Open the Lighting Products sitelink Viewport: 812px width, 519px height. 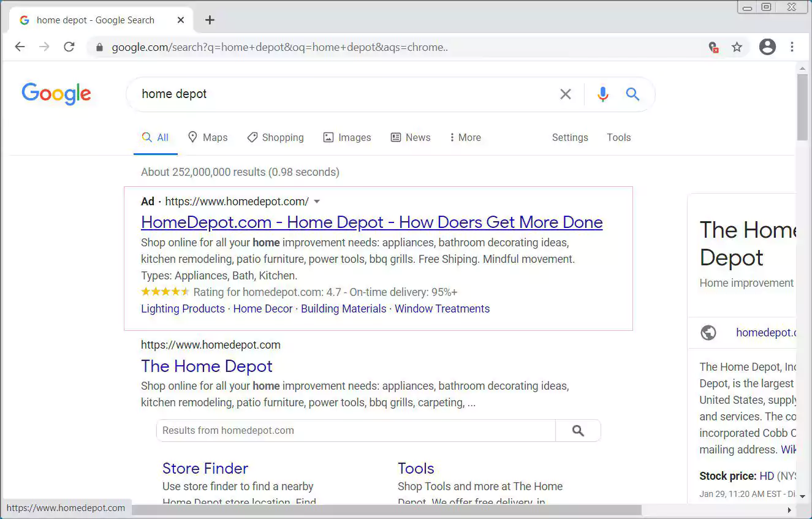[183, 309]
